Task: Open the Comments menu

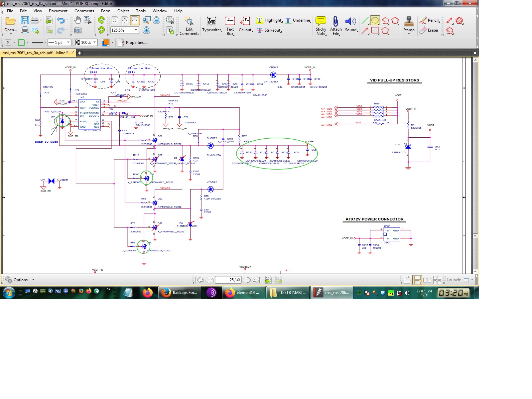Action: point(84,11)
